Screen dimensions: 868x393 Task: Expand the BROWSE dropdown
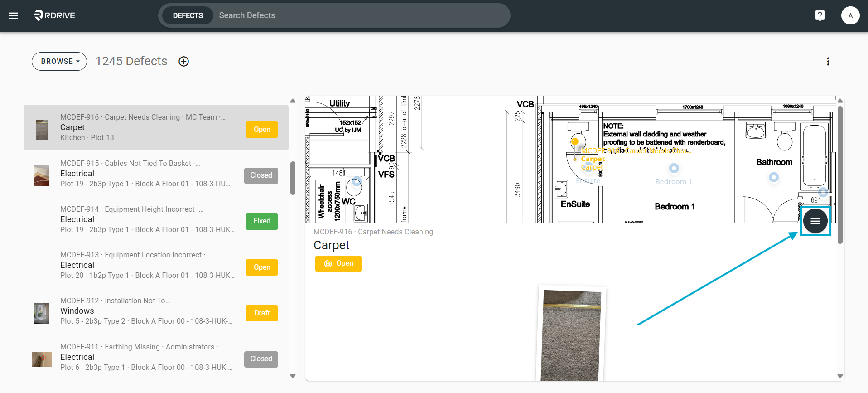[59, 61]
